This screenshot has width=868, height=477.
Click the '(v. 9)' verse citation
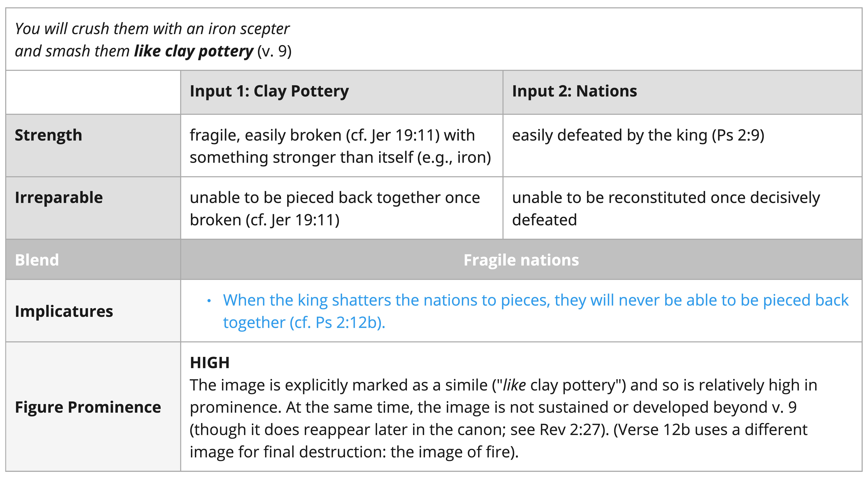point(274,51)
